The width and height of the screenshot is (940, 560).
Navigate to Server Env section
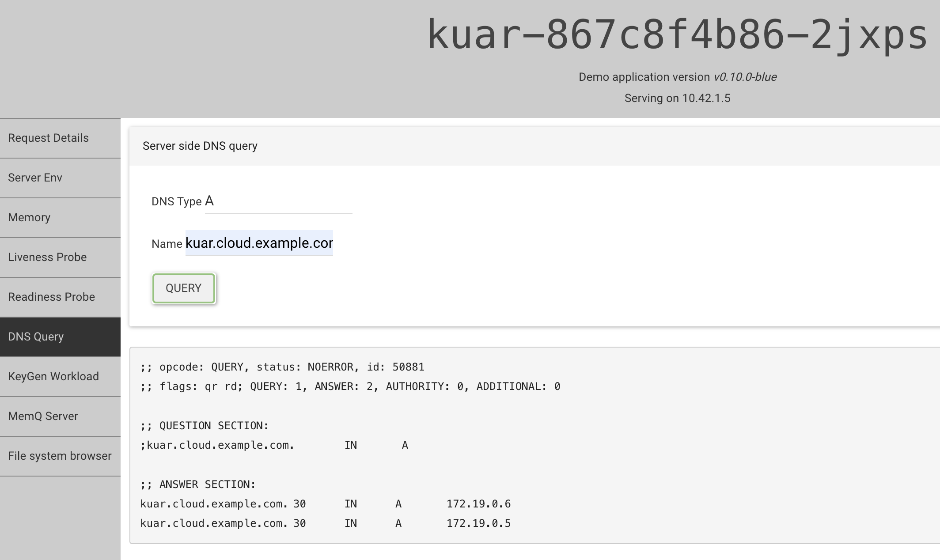point(35,178)
